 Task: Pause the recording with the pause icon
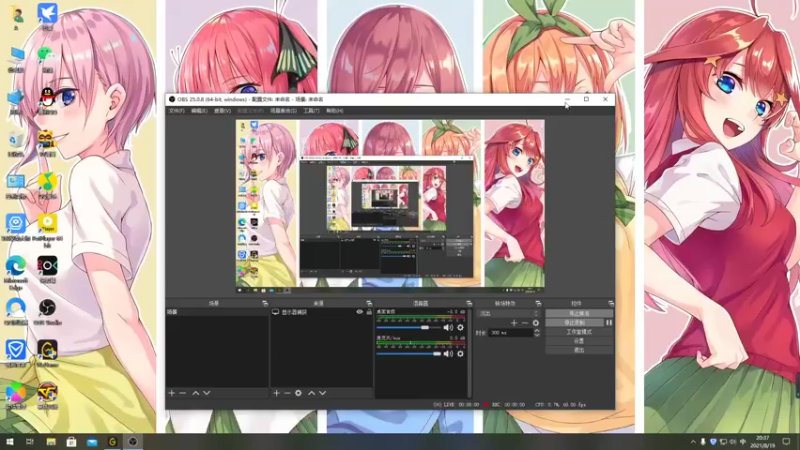pos(609,322)
